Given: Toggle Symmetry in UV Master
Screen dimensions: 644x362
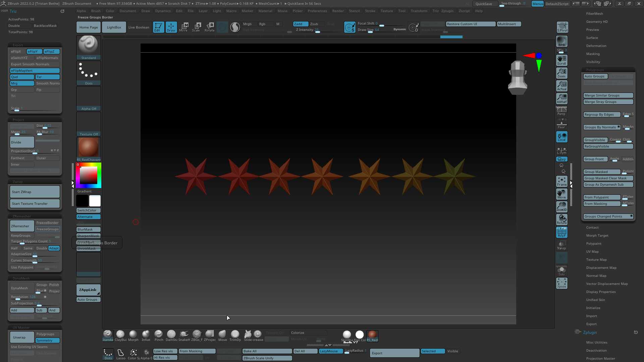Looking at the screenshot, I should tap(47, 341).
